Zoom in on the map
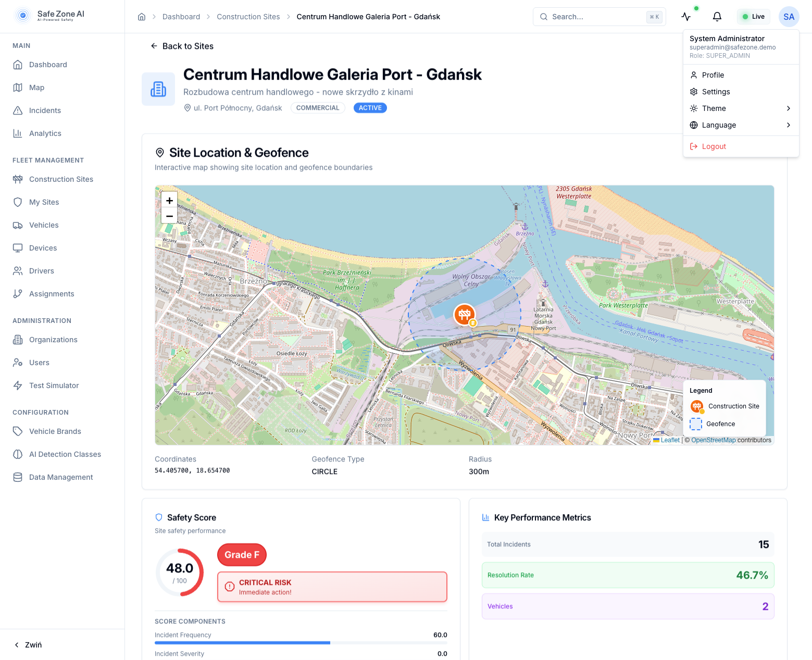The image size is (812, 660). point(169,201)
